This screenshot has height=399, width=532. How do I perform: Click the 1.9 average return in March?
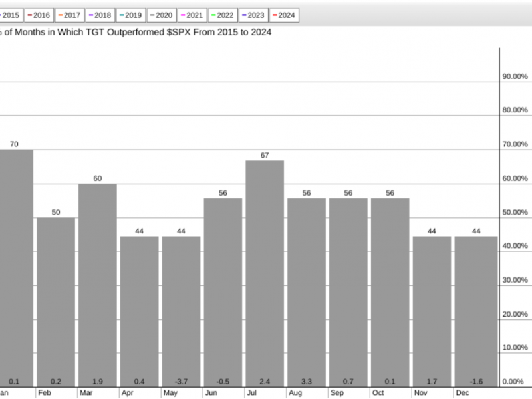[x=98, y=382]
